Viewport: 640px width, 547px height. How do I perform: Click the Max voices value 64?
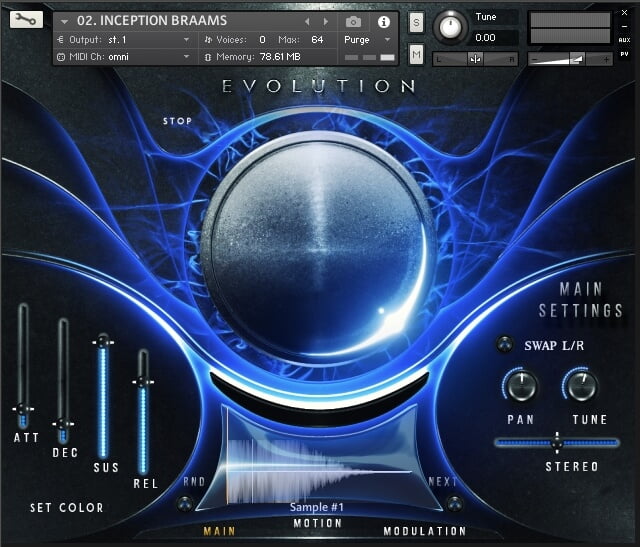(317, 40)
